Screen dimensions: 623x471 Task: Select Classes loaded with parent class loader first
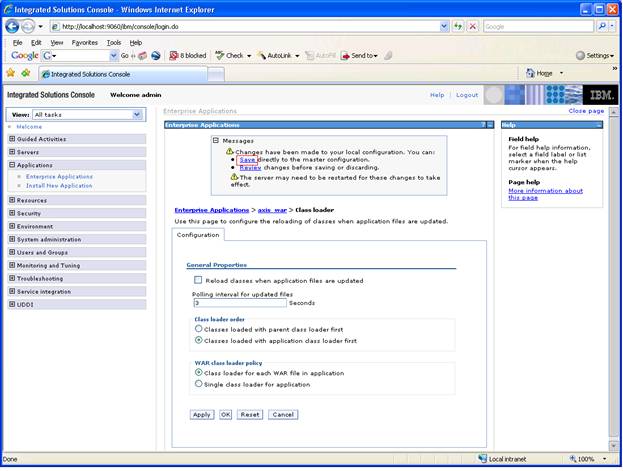(x=199, y=329)
